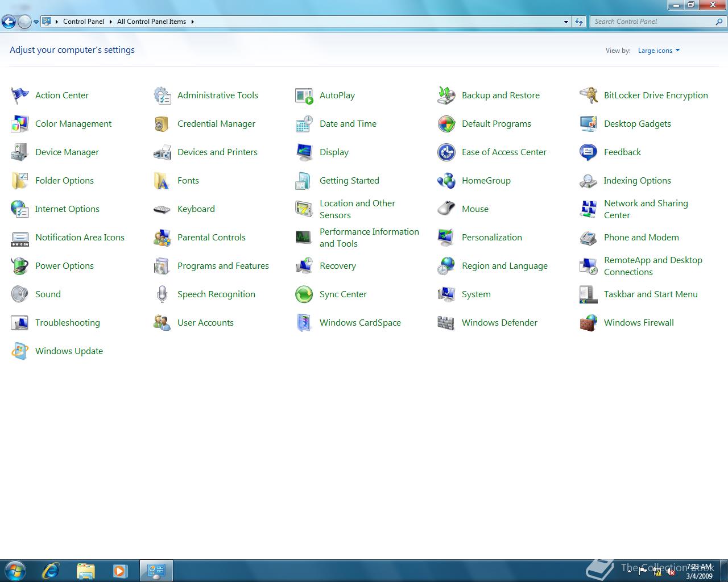Screen dimensions: 728x582
Task: Open the Parental Controls link
Action: (x=212, y=238)
